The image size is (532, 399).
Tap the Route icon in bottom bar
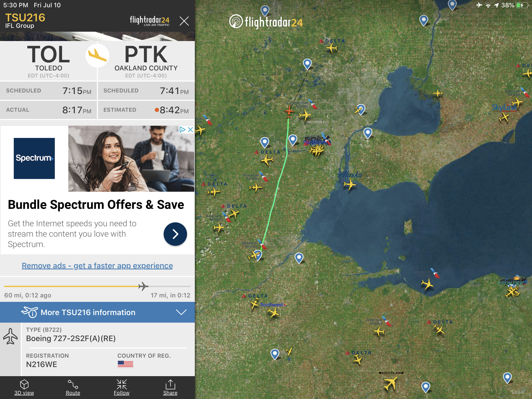pyautogui.click(x=73, y=387)
